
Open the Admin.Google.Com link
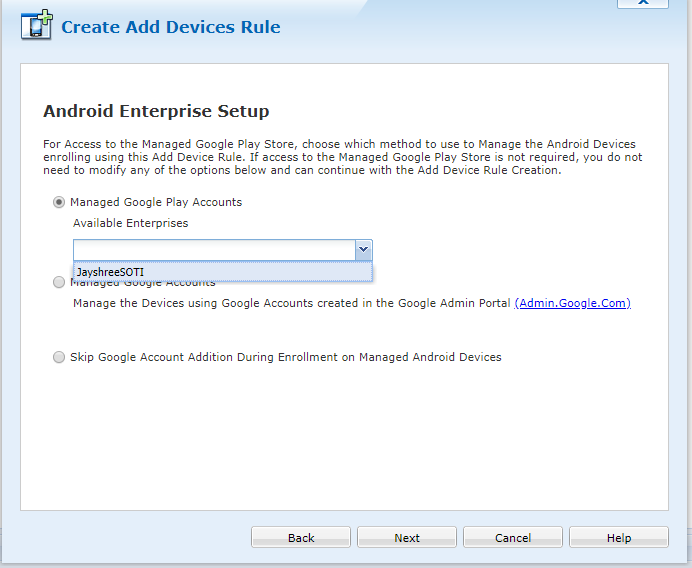pyautogui.click(x=572, y=303)
